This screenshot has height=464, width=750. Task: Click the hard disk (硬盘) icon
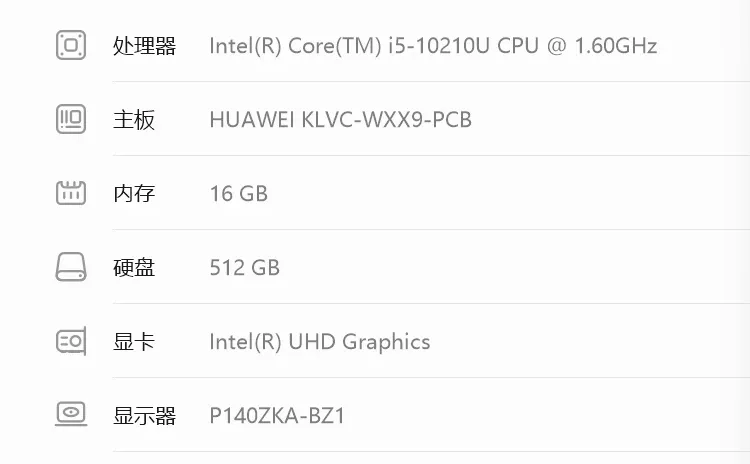point(71,267)
